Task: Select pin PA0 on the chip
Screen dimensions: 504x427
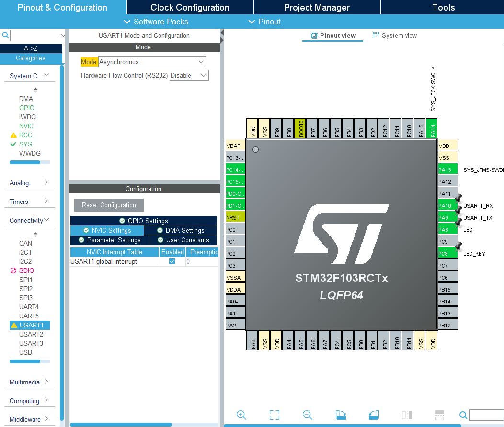Action: click(x=236, y=302)
